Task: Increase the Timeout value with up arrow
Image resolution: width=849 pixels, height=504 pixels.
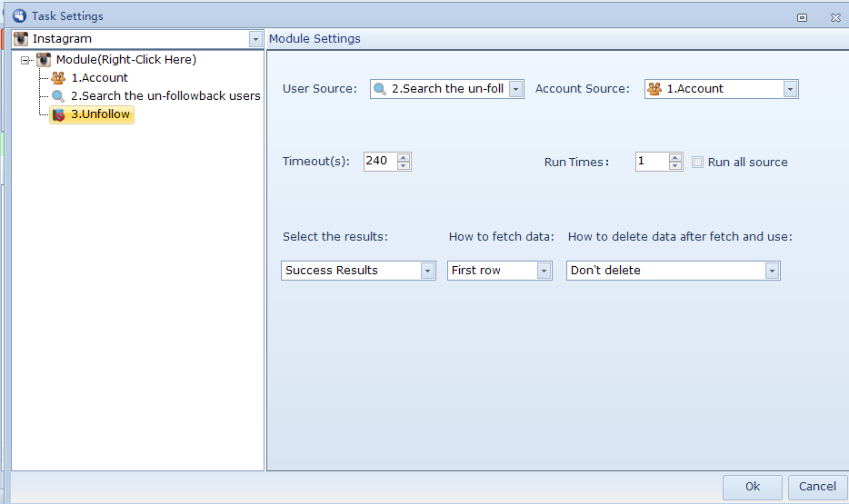Action: (x=404, y=157)
